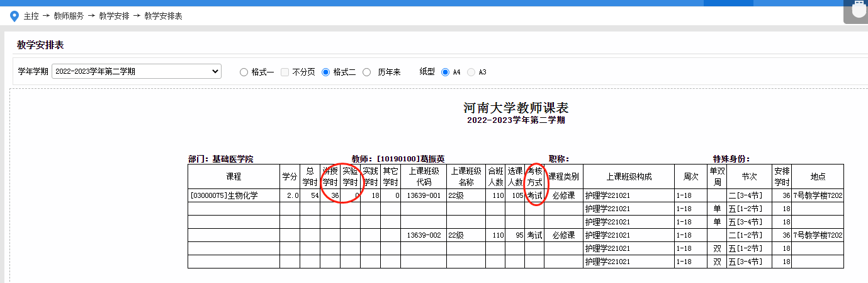868x283 pixels.
Task: Click class code 13639-002
Action: pyautogui.click(x=424, y=235)
